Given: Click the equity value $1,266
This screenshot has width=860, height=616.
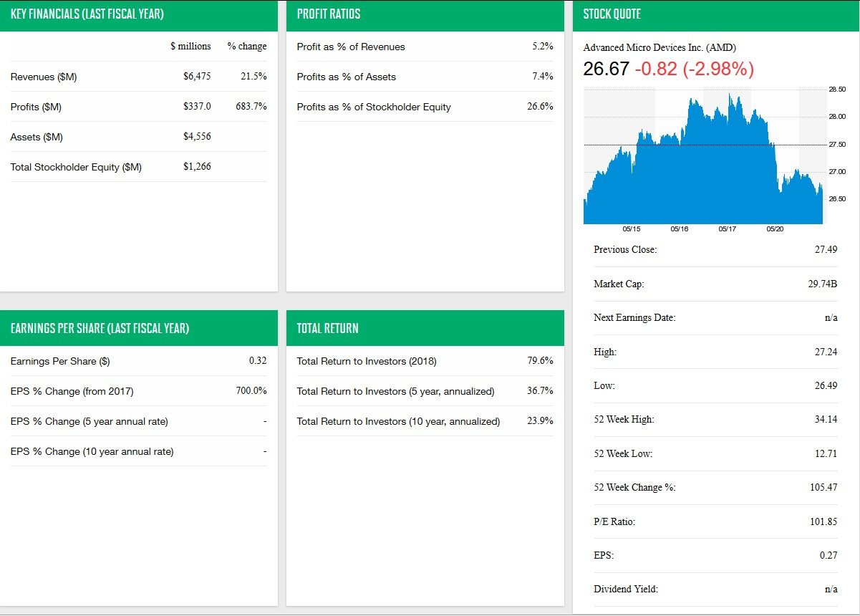Looking at the screenshot, I should coord(198,167).
